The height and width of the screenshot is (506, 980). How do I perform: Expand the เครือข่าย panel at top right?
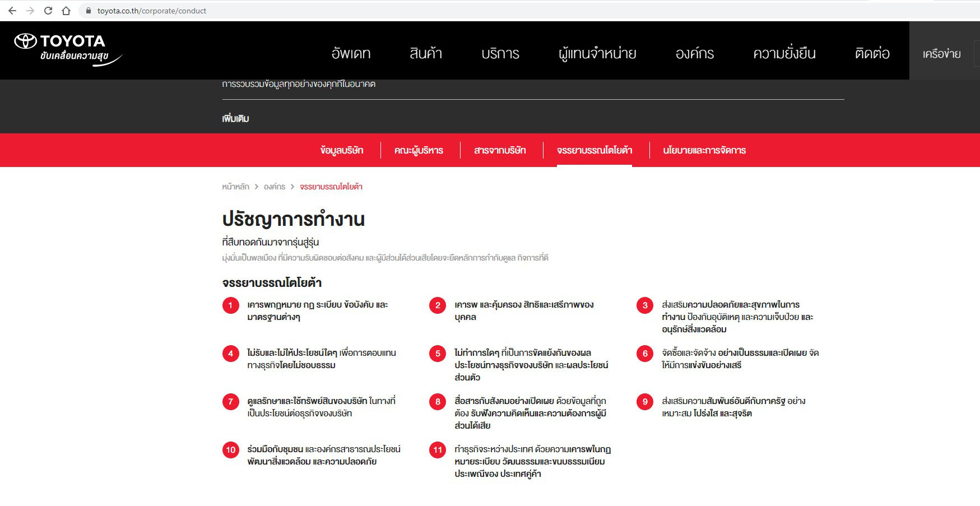[x=941, y=54]
